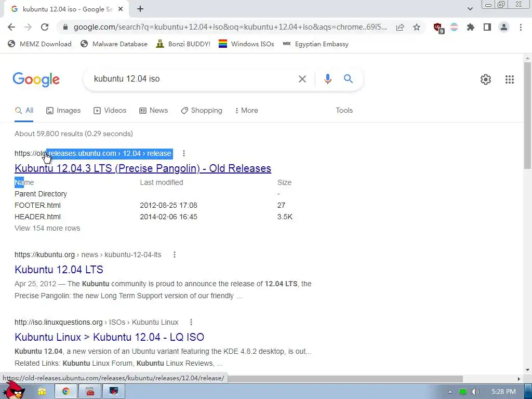The image size is (532, 399).
Task: Expand the More search categories menu
Action: tap(246, 111)
